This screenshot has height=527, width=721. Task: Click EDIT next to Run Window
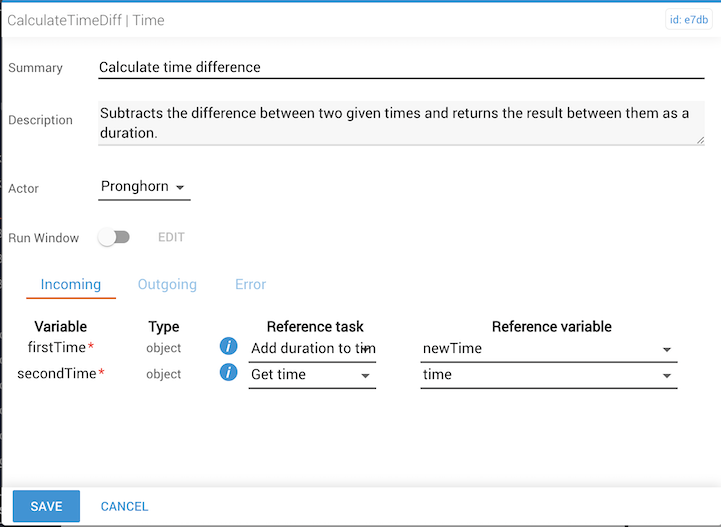(x=171, y=238)
